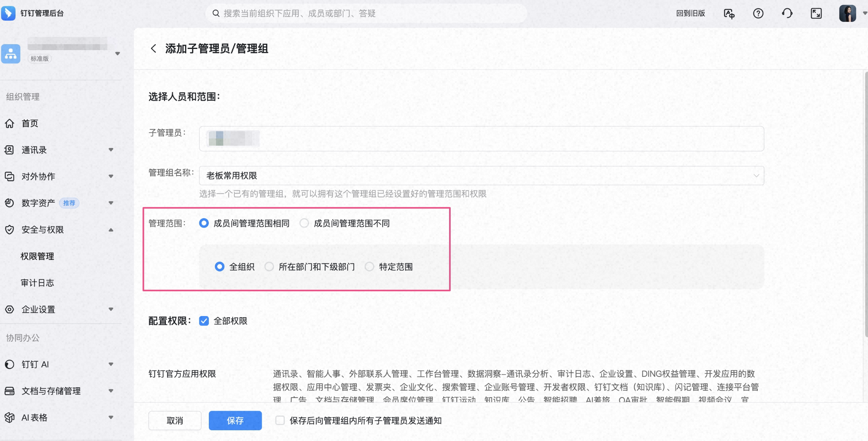Click the organization icon in sidebar header
Screen dimensions: 868x441
click(11, 53)
